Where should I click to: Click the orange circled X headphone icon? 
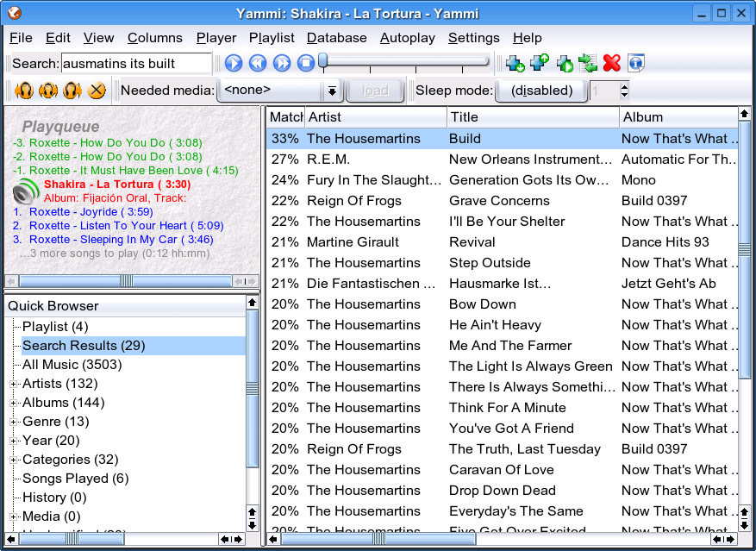coord(97,91)
